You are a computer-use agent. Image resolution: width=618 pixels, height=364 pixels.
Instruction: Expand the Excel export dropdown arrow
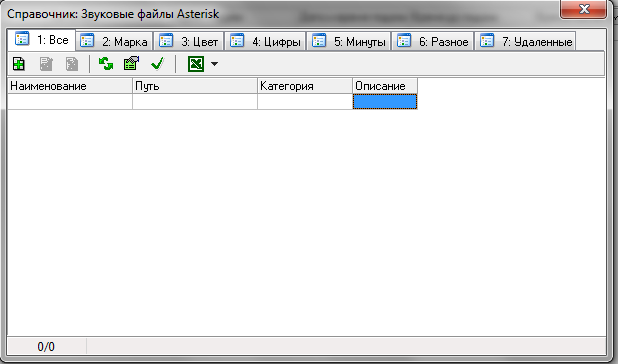pyautogui.click(x=214, y=64)
